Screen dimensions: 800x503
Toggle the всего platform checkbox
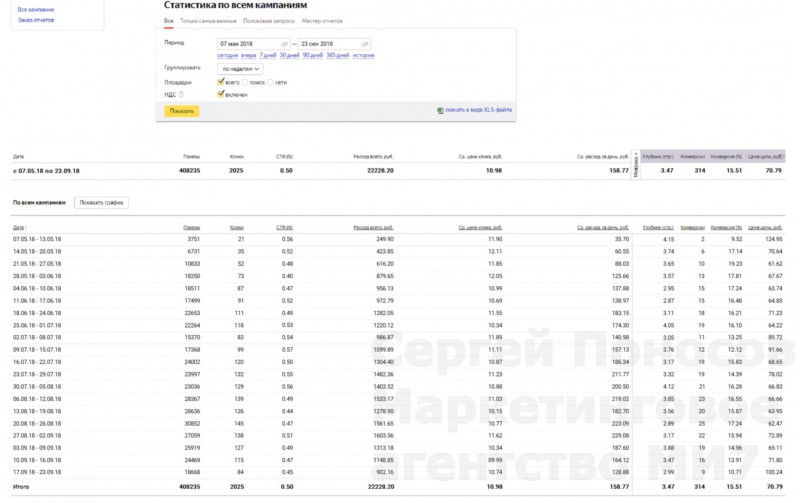[x=220, y=82]
